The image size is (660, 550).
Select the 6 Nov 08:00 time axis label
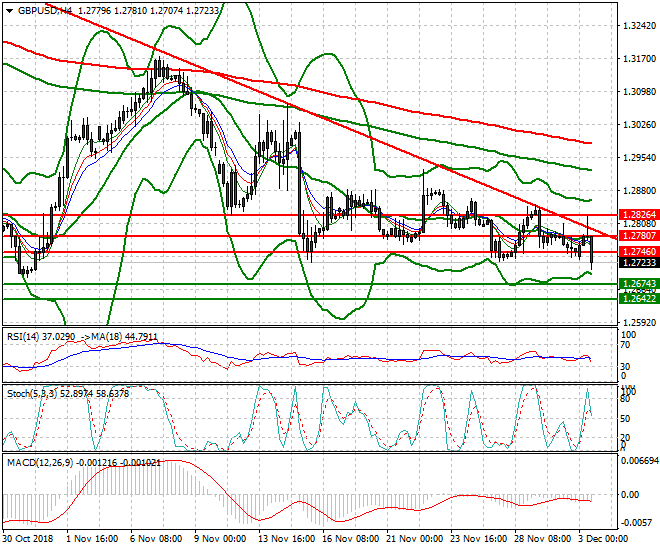pos(156,539)
